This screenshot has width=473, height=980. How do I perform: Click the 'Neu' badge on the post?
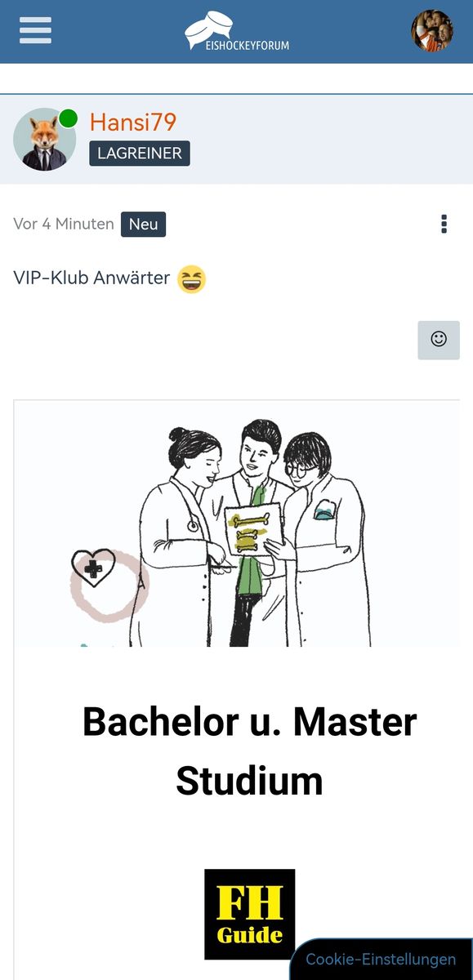tap(143, 225)
